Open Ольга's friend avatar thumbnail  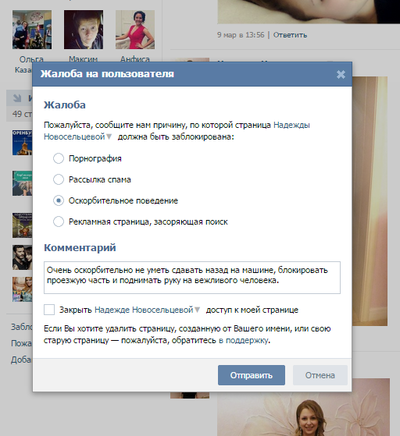pos(32,30)
